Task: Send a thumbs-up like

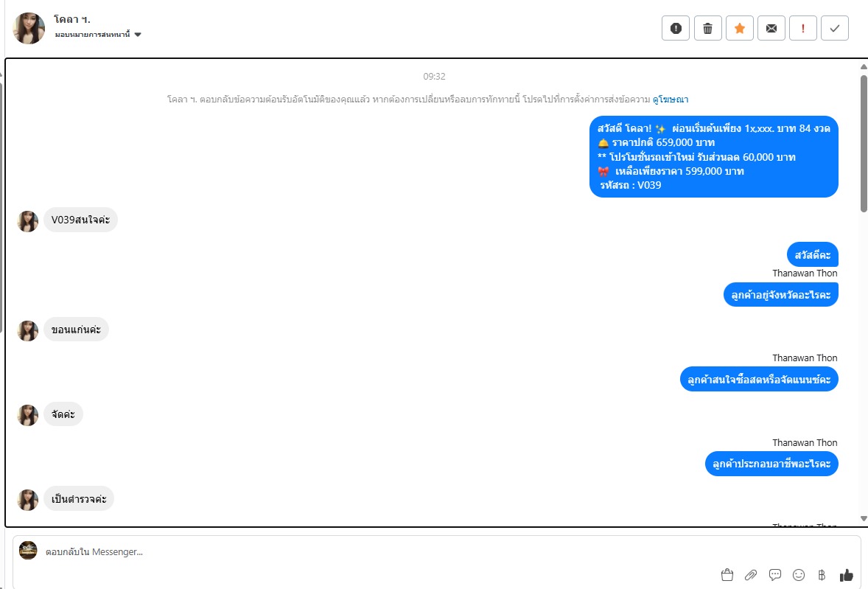Action: (847, 575)
